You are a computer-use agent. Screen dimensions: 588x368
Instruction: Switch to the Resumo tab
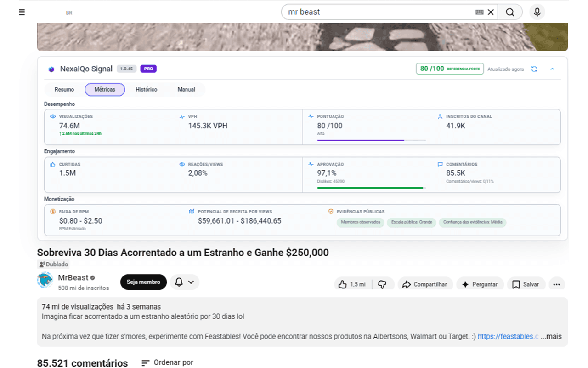(x=64, y=89)
